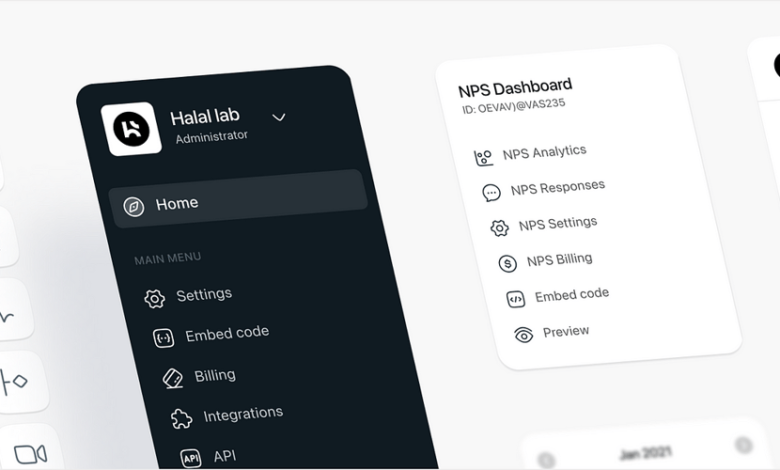Click the Halal lab workspace name
This screenshot has width=780, height=470.
pos(205,117)
